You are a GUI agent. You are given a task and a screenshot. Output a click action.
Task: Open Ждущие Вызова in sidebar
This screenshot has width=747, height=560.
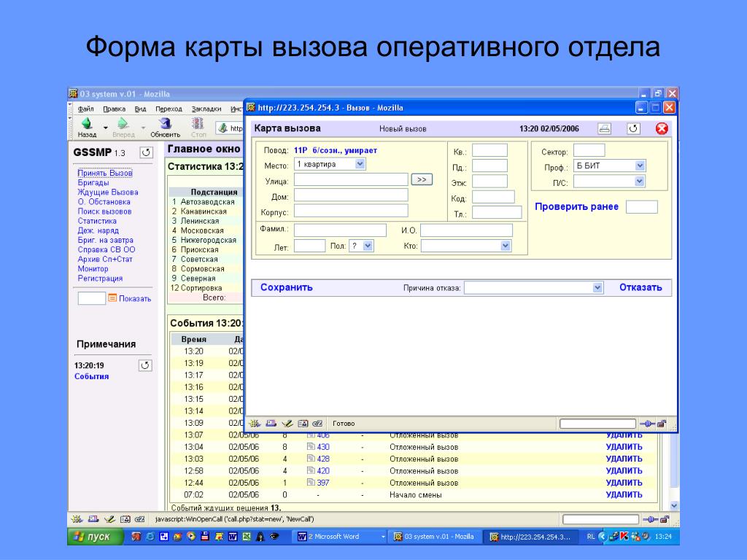108,192
